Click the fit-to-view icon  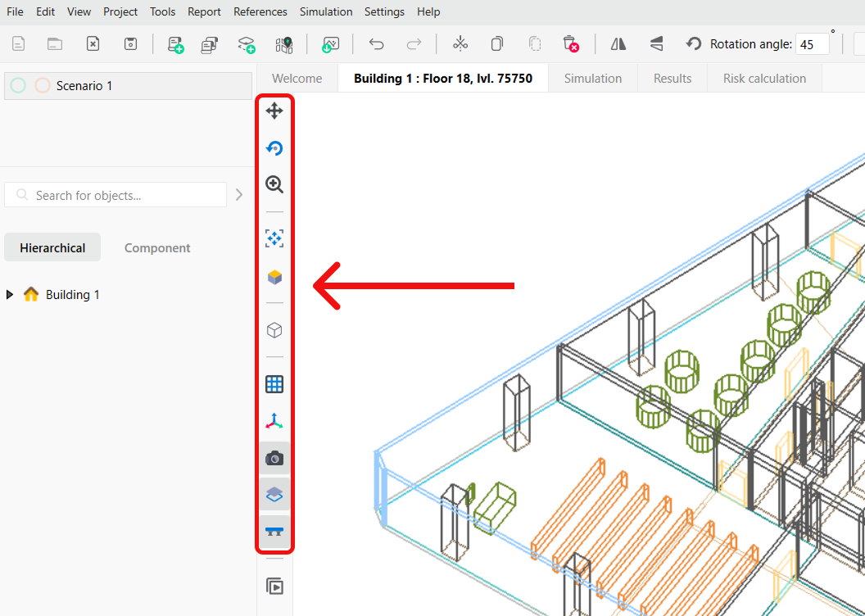click(x=274, y=238)
